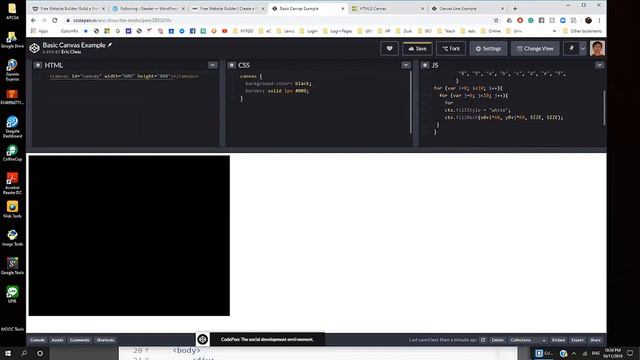Switch to the Canvas Line Example tab
The width and height of the screenshot is (640, 360).
468,9
